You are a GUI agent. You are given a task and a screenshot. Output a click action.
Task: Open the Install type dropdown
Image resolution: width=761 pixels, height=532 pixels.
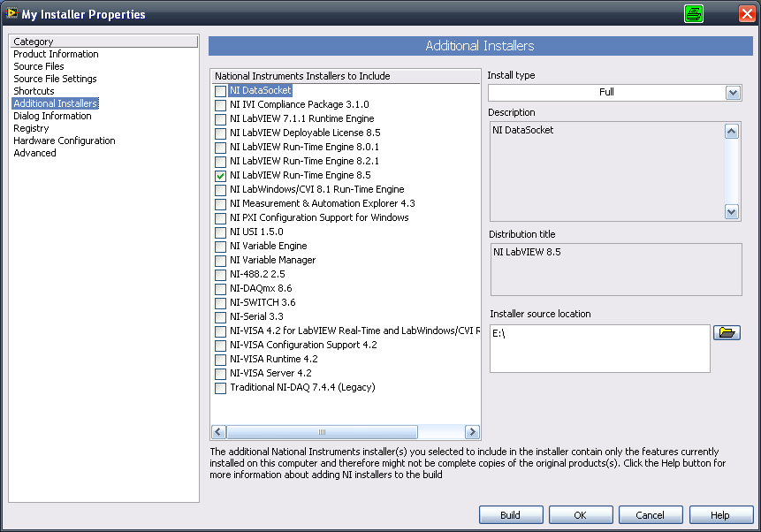(733, 92)
